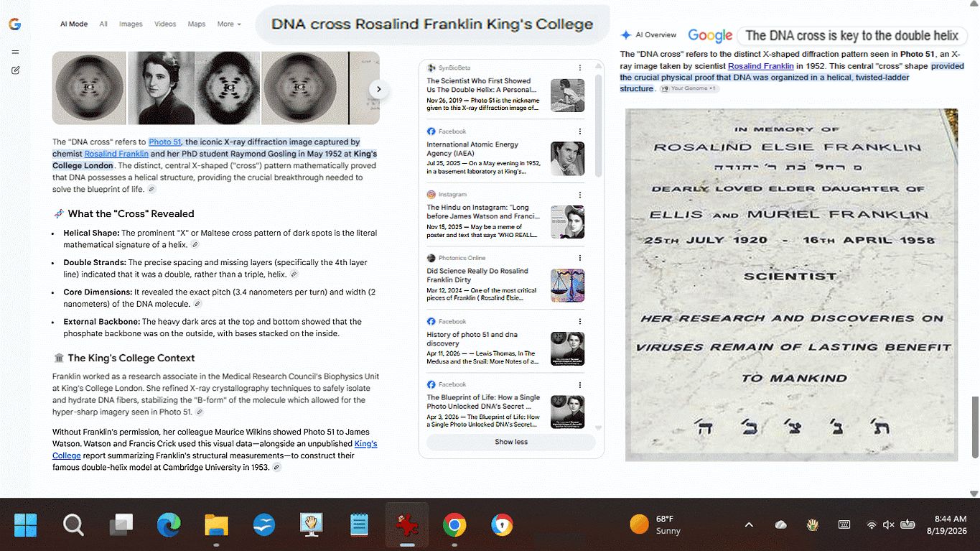This screenshot has width=980, height=551.
Task: Open the red splat app on the taskbar
Action: [407, 525]
